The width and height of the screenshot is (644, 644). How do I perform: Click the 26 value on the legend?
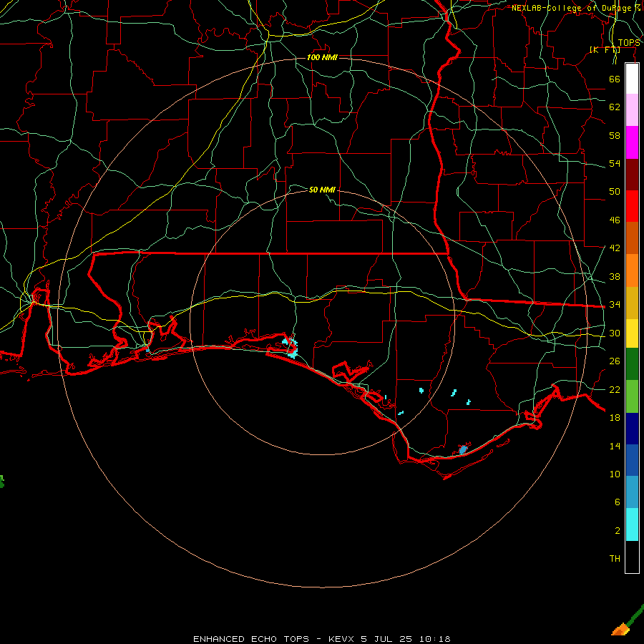615,361
